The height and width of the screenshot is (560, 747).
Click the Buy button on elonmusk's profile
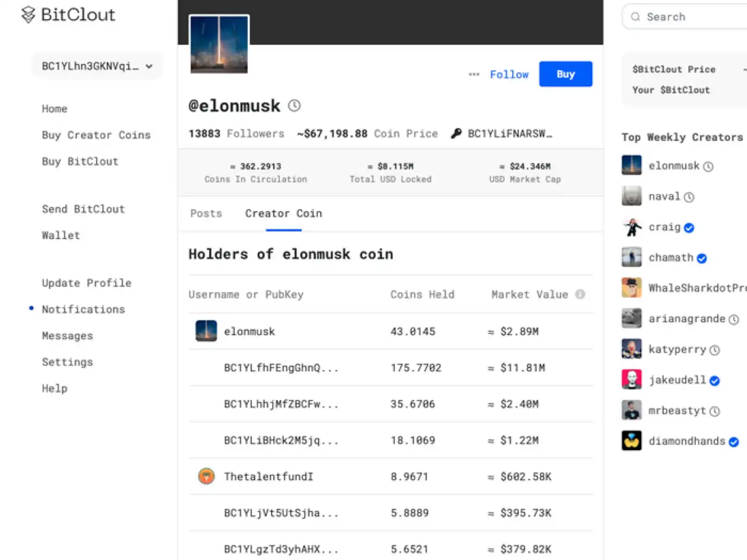pos(565,74)
